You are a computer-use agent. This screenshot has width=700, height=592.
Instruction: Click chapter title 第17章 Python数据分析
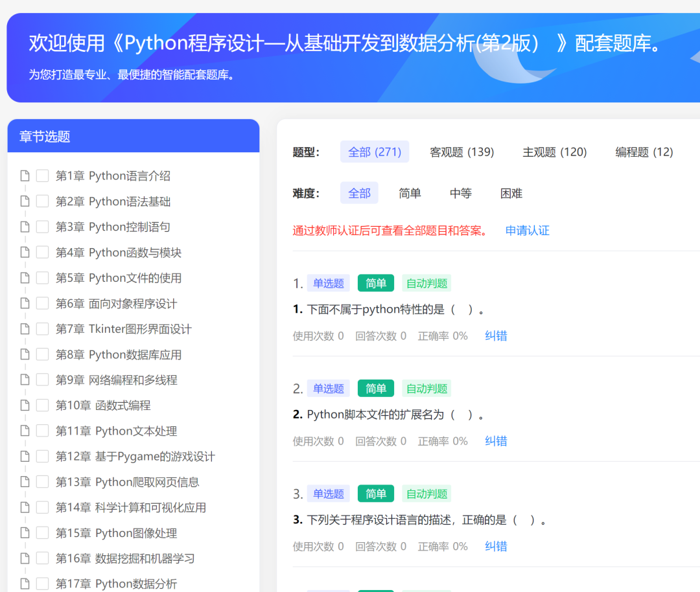[116, 584]
